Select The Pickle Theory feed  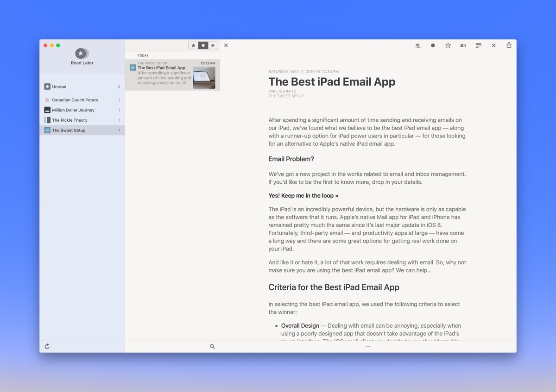(x=82, y=120)
